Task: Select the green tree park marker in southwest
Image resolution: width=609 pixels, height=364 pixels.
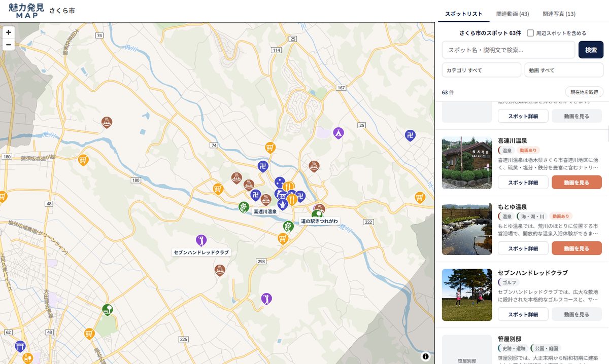Action: 107,309
